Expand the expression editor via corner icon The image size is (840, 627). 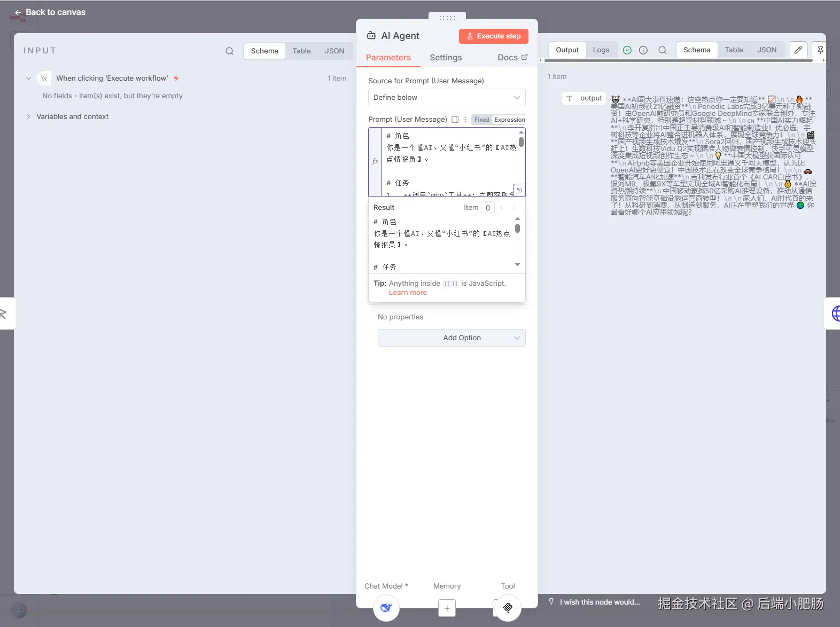click(519, 190)
